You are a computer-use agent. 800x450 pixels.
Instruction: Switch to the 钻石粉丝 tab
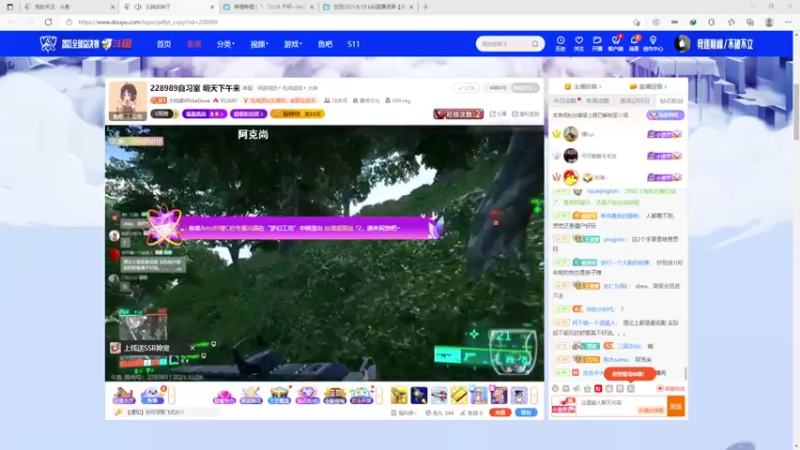(x=671, y=101)
